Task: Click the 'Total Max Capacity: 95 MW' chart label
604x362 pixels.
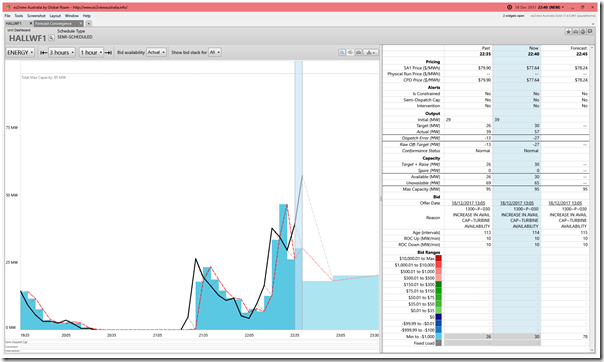Action: (44, 77)
